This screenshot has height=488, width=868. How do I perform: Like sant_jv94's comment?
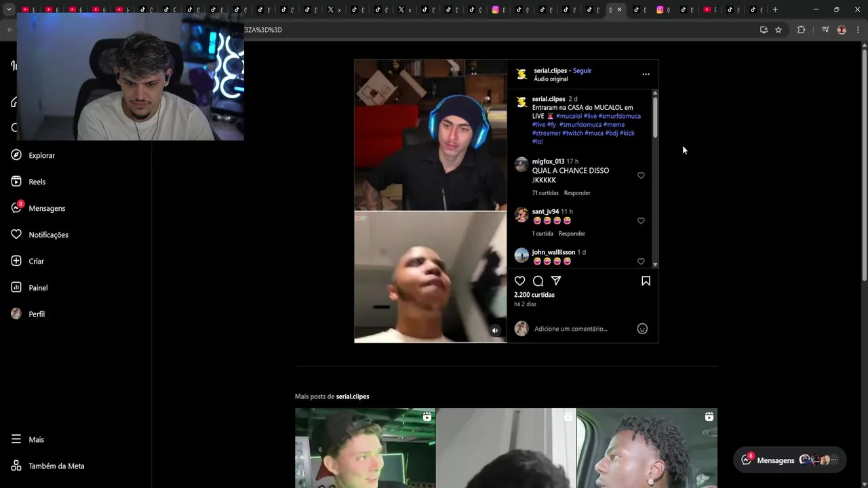(641, 221)
